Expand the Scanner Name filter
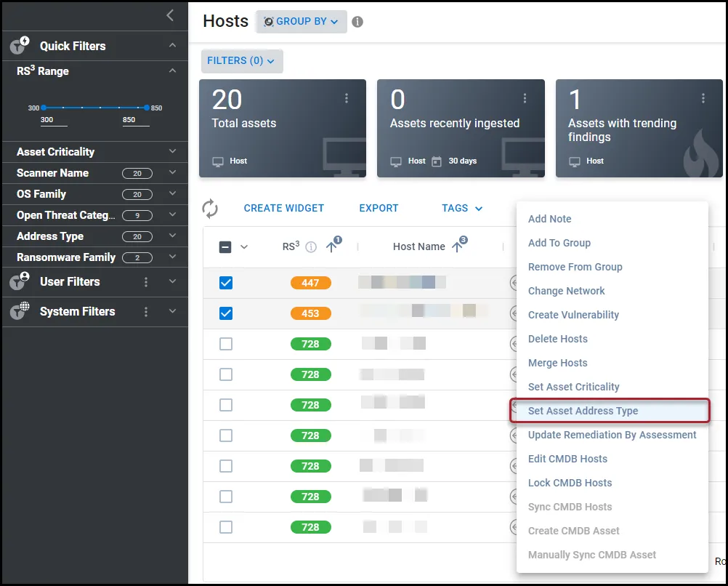Image resolution: width=728 pixels, height=586 pixels. [172, 172]
